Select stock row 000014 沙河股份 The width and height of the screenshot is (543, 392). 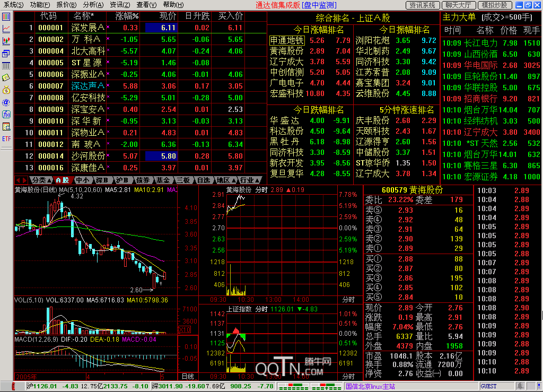pyautogui.click(x=140, y=156)
